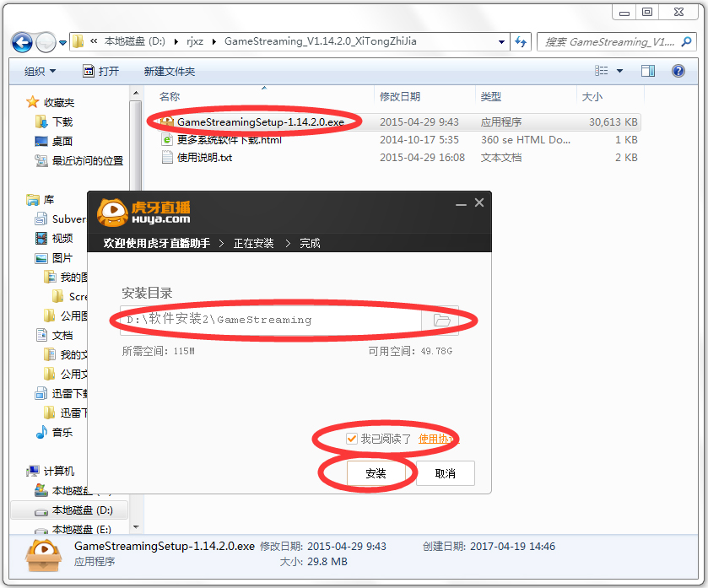Open the 文档 library
The width and height of the screenshot is (708, 588).
62,335
